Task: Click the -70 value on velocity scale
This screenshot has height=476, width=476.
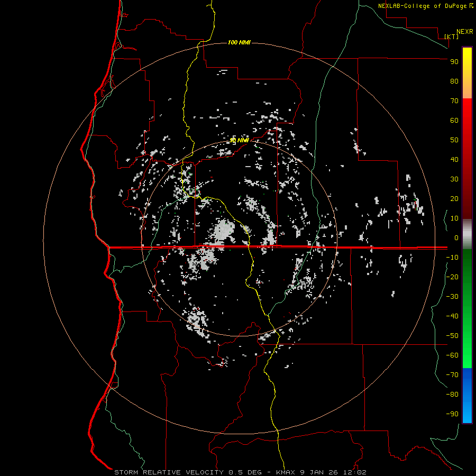Action: point(452,375)
